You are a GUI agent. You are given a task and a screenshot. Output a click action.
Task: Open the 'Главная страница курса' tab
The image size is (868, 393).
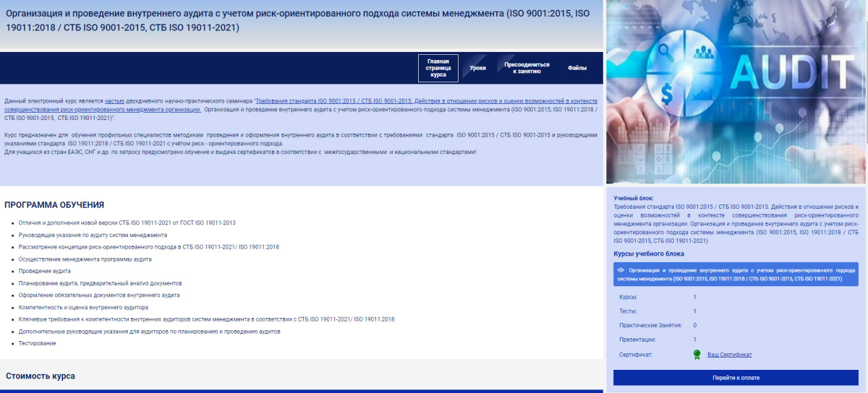(438, 68)
